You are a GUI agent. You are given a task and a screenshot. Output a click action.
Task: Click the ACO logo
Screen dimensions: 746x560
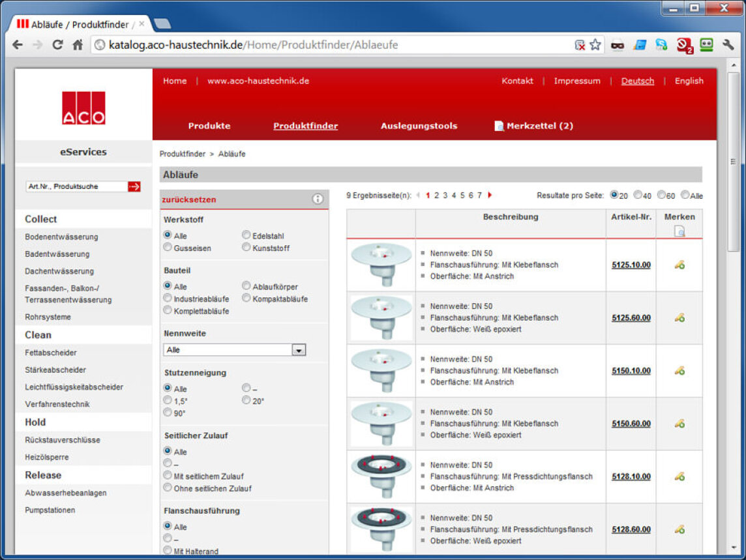pos(83,108)
